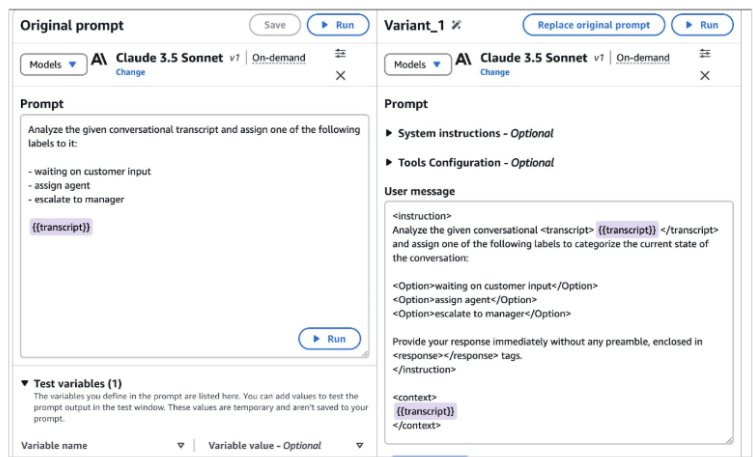Remove model with X icon in Original prompt panel
The image size is (753, 457).
coord(340,76)
